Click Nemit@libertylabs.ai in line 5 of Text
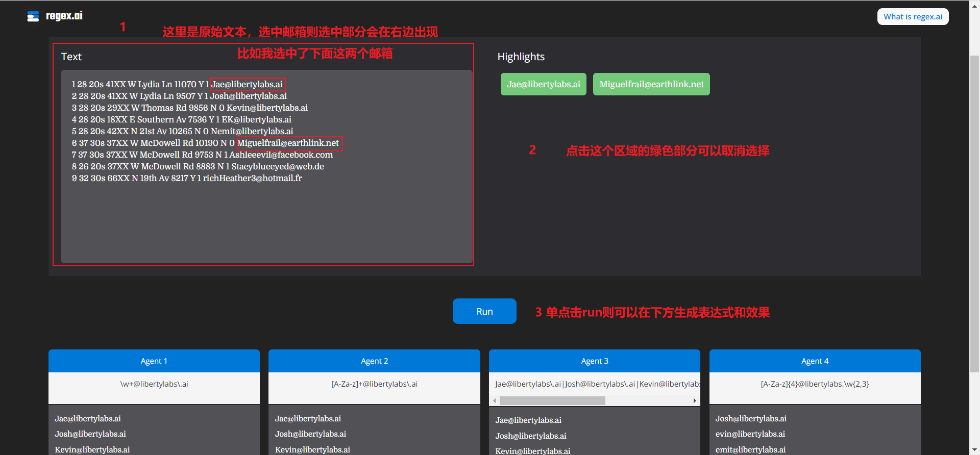The width and height of the screenshot is (980, 455). point(252,131)
